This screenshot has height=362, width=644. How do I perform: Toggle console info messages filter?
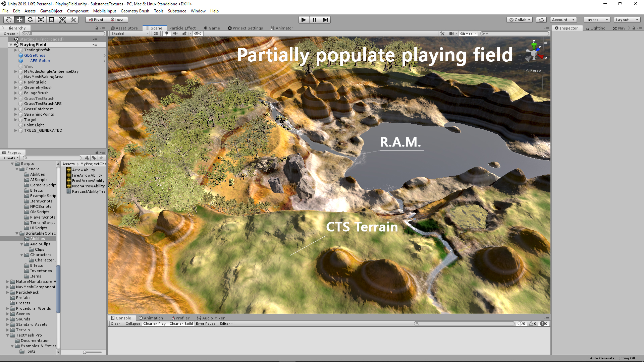522,324
